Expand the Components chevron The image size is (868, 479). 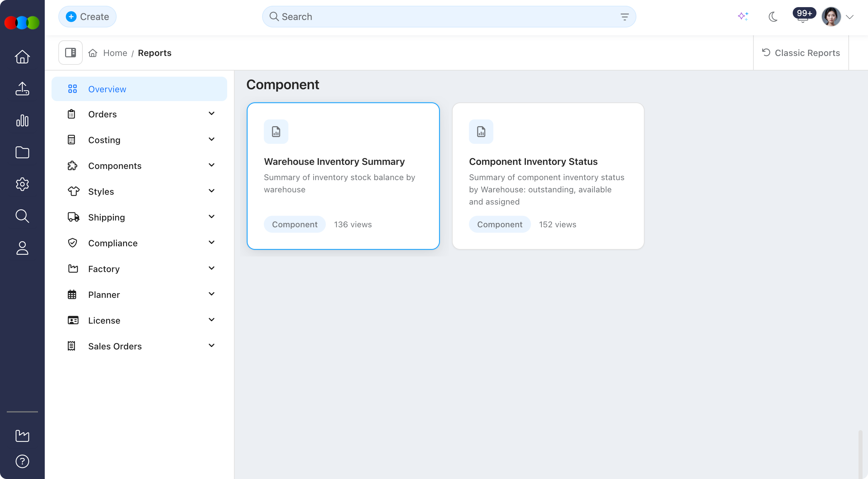click(x=212, y=165)
